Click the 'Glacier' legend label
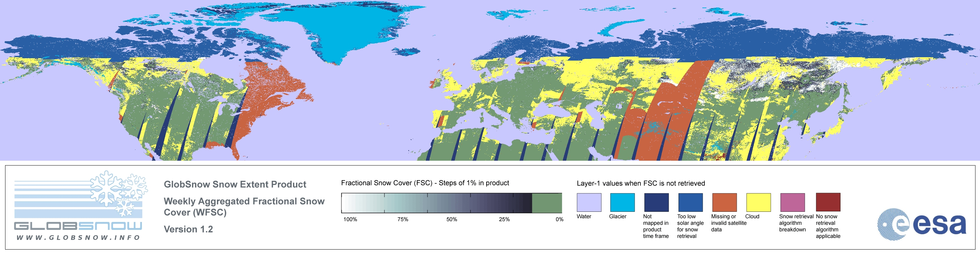The width and height of the screenshot is (980, 254). (618, 216)
